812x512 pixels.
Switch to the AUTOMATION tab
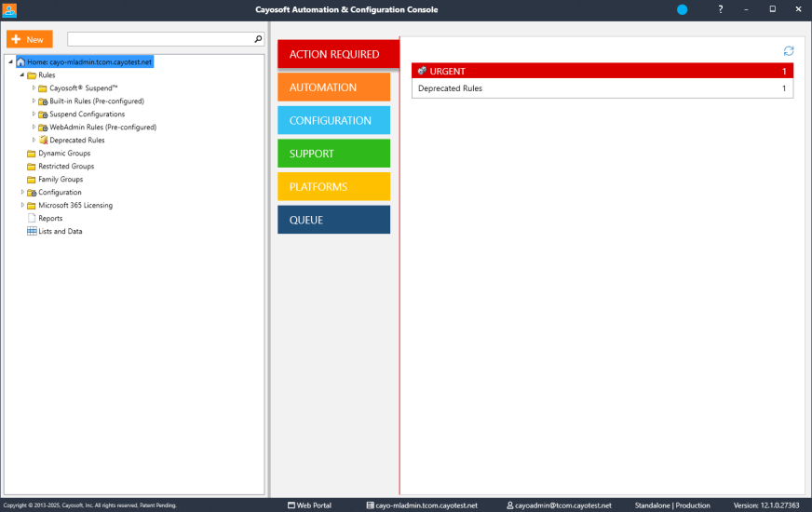tap(333, 87)
